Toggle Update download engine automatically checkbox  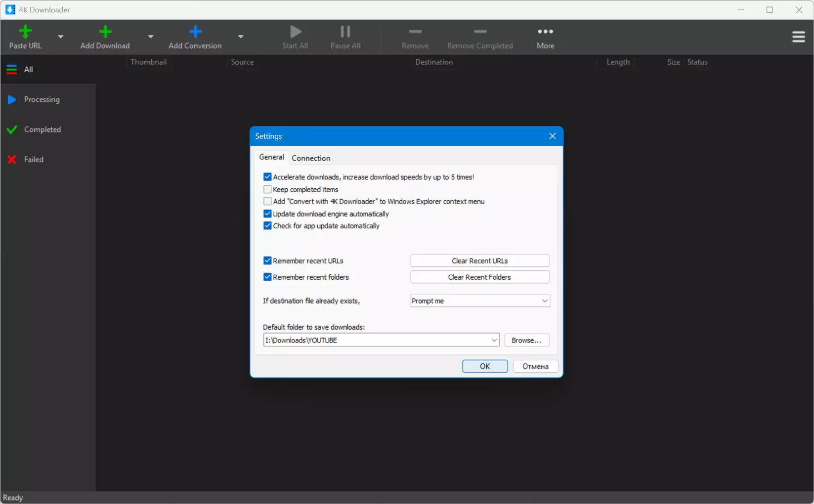[x=267, y=214]
